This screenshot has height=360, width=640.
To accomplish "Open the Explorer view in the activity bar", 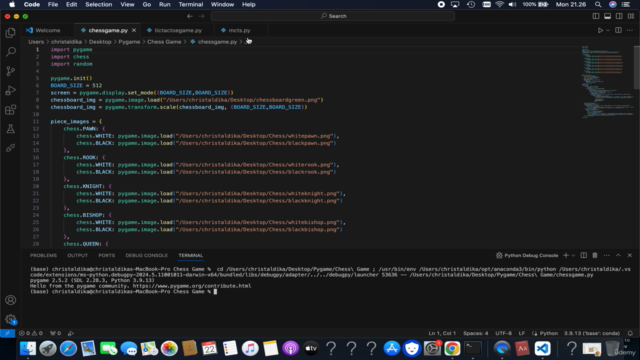I will (x=11, y=33).
